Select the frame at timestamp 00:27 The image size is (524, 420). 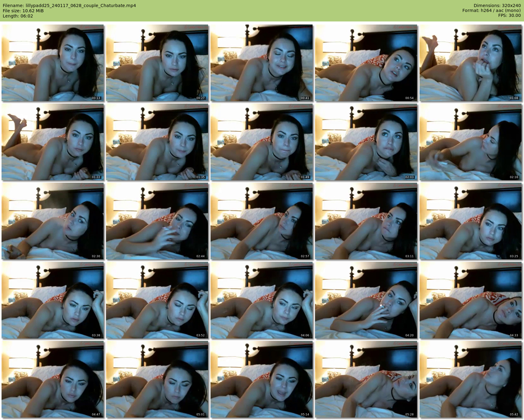click(x=157, y=63)
